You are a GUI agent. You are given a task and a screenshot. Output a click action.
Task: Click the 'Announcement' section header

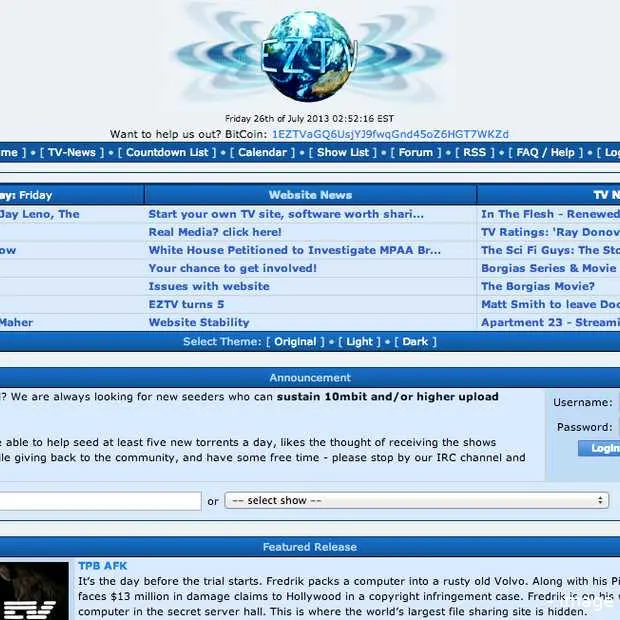[310, 378]
